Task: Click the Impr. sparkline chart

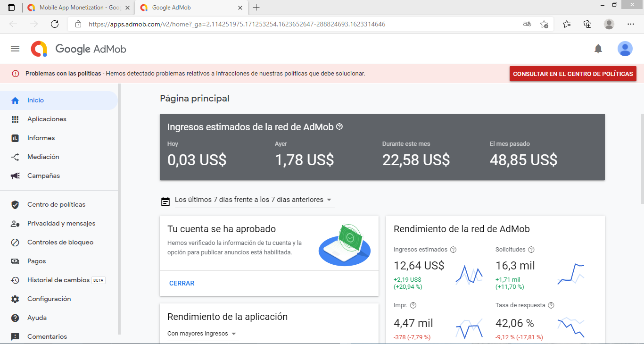Action: [x=469, y=329]
